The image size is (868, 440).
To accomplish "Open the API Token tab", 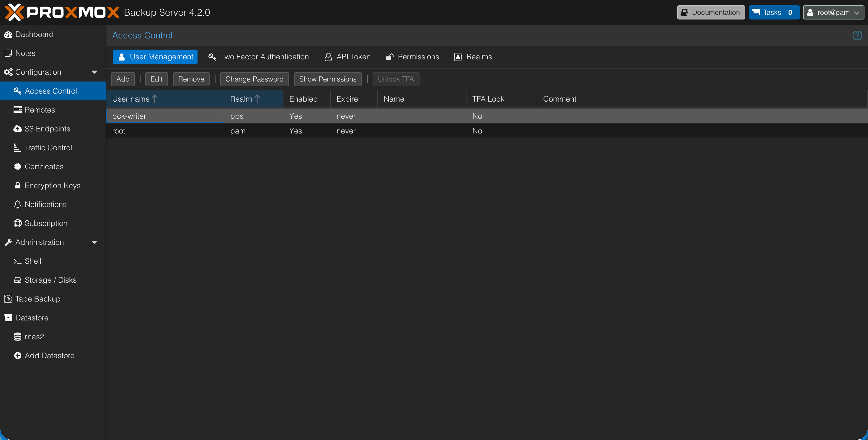I will click(347, 57).
